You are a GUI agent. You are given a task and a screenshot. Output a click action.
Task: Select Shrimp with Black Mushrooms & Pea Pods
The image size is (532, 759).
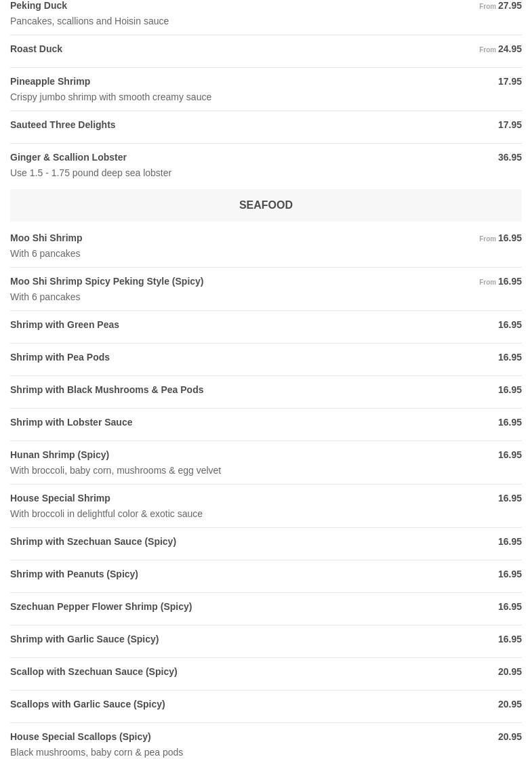106,390
